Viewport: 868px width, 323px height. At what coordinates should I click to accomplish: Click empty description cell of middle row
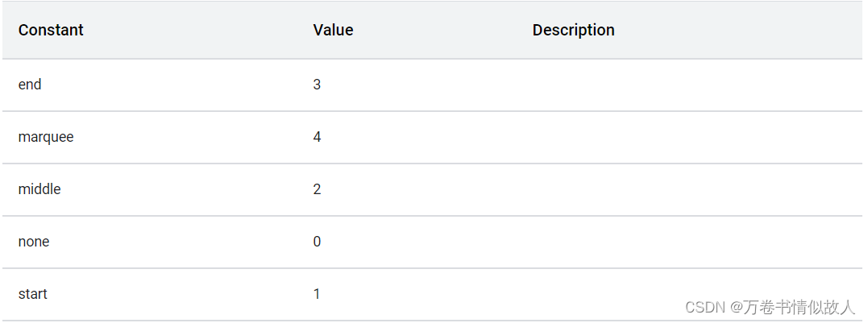(696, 189)
